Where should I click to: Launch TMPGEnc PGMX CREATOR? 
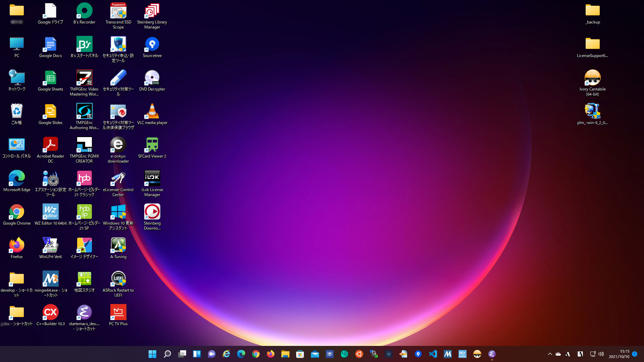pos(84,150)
